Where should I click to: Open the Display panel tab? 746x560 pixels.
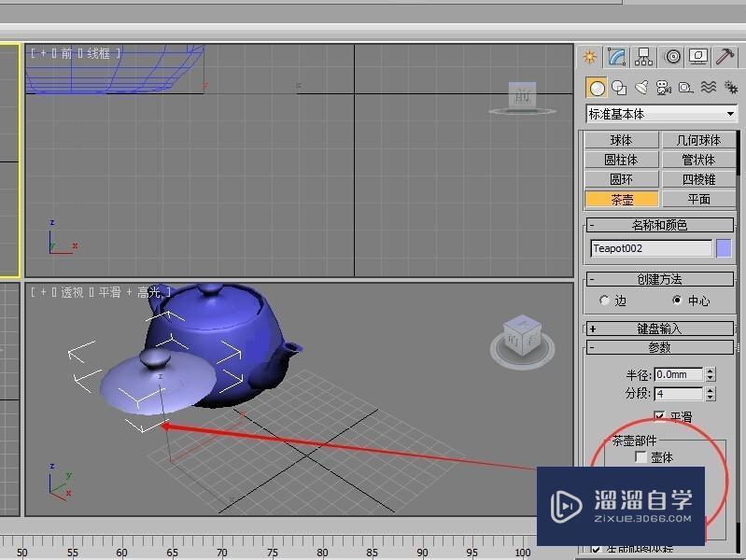698,57
